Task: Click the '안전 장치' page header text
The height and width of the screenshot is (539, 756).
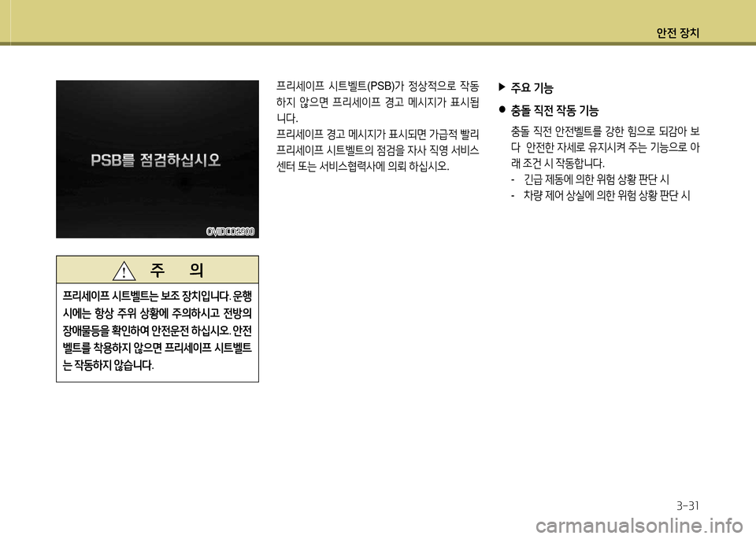Action: [677, 33]
